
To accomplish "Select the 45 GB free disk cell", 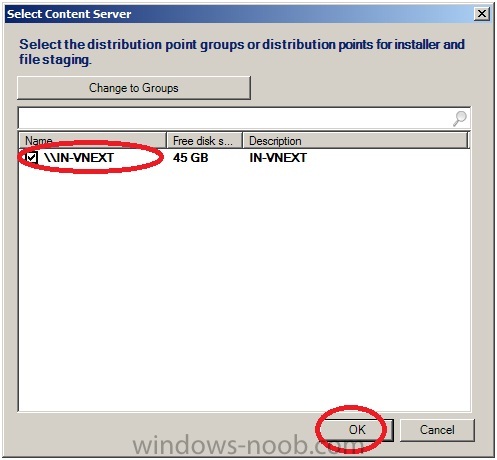I will (191, 157).
